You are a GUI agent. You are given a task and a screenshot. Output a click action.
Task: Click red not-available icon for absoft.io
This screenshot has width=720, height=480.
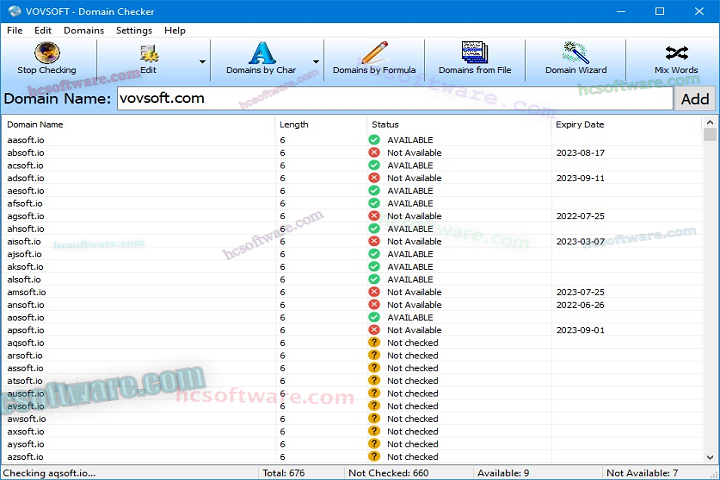[374, 152]
